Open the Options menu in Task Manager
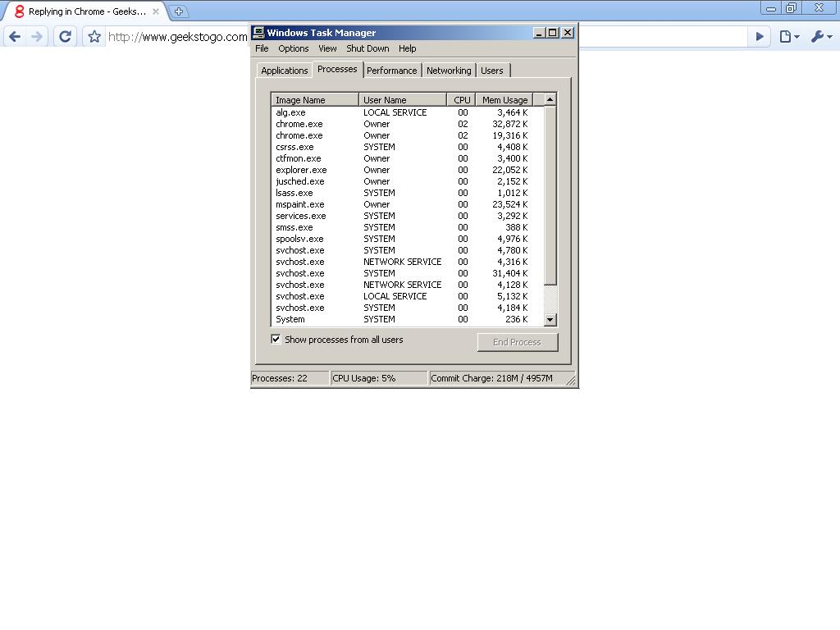This screenshot has width=840, height=630. click(x=294, y=48)
